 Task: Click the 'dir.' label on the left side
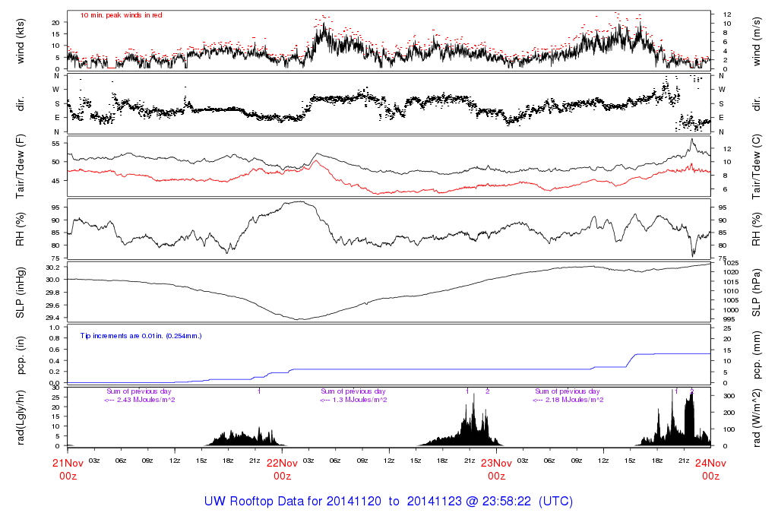point(21,104)
